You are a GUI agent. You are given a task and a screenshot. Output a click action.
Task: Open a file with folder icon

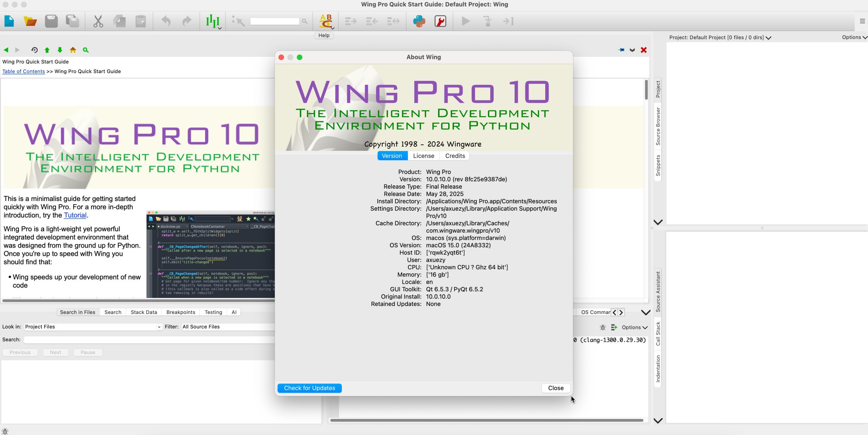[30, 21]
